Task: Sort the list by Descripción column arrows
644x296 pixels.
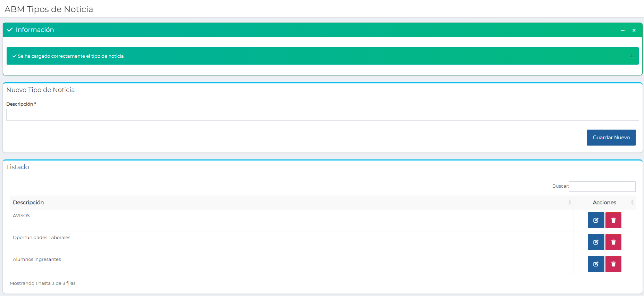Action: tap(570, 203)
